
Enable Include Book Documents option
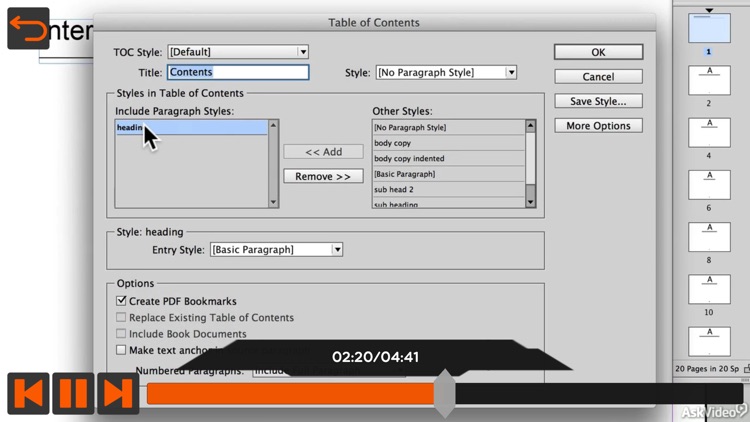(x=121, y=334)
